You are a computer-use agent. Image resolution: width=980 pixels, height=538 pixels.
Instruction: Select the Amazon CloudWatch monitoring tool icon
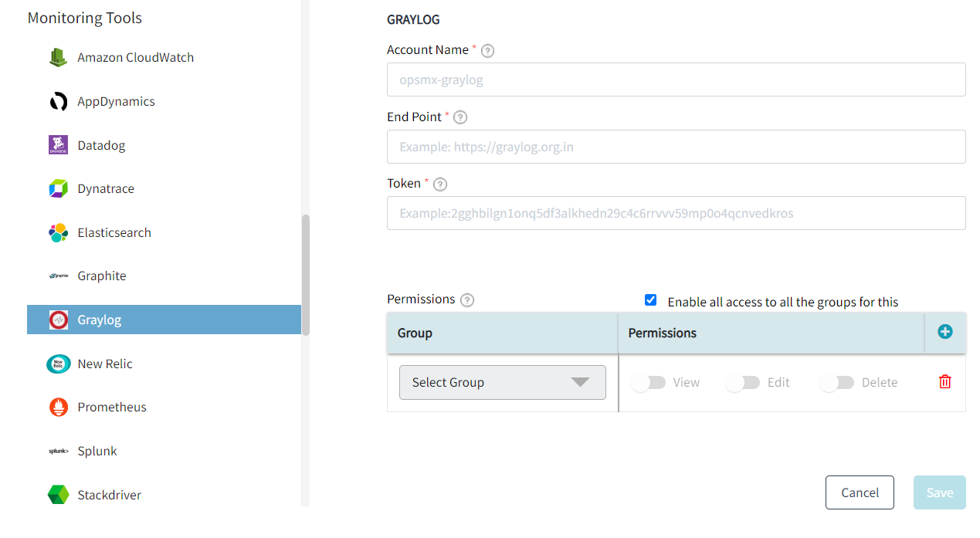(58, 57)
